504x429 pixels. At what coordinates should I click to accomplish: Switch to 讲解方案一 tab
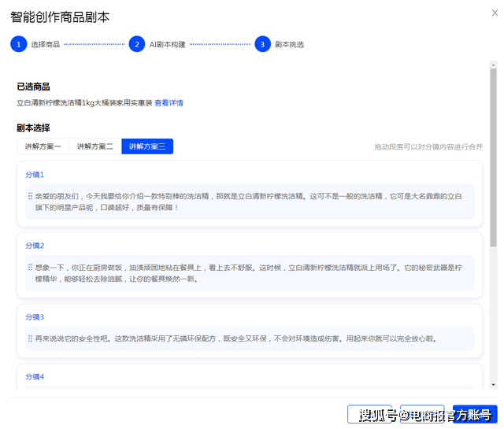pos(43,146)
